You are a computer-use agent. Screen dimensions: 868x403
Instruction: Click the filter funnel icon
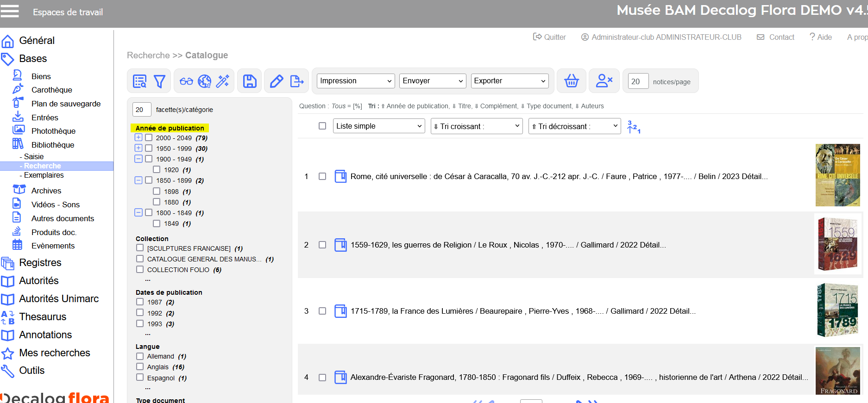coord(159,81)
